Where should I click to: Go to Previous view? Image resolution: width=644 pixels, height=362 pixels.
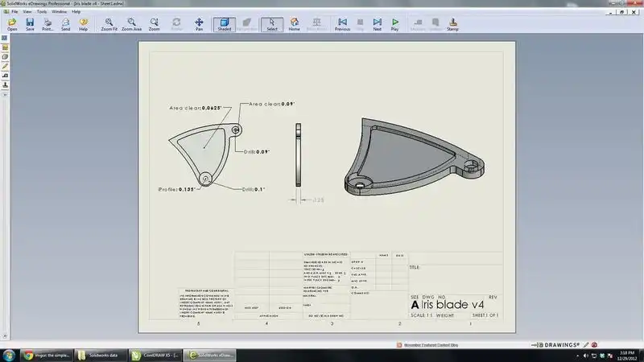point(342,24)
